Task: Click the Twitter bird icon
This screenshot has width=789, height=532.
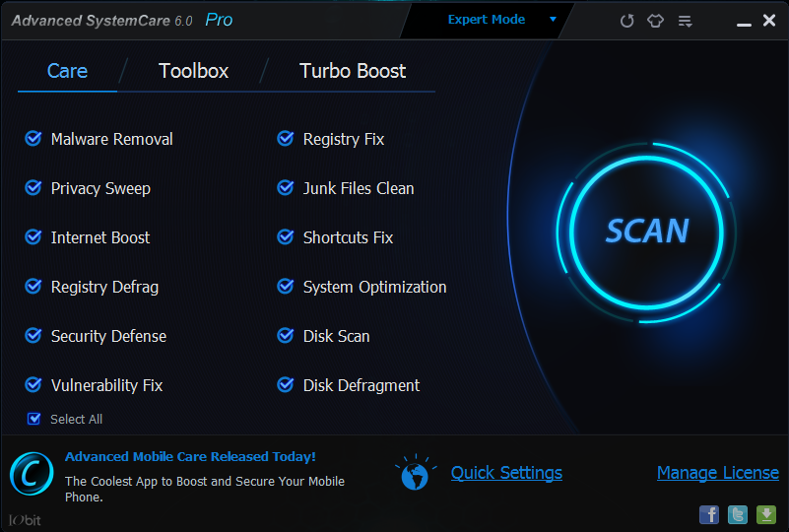Action: 738,514
